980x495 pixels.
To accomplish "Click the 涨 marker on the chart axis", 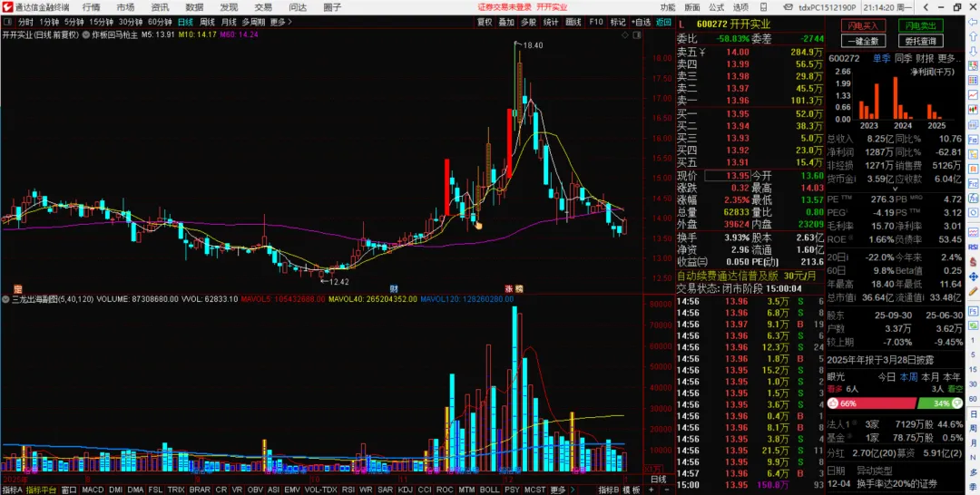I will click(x=509, y=289).
